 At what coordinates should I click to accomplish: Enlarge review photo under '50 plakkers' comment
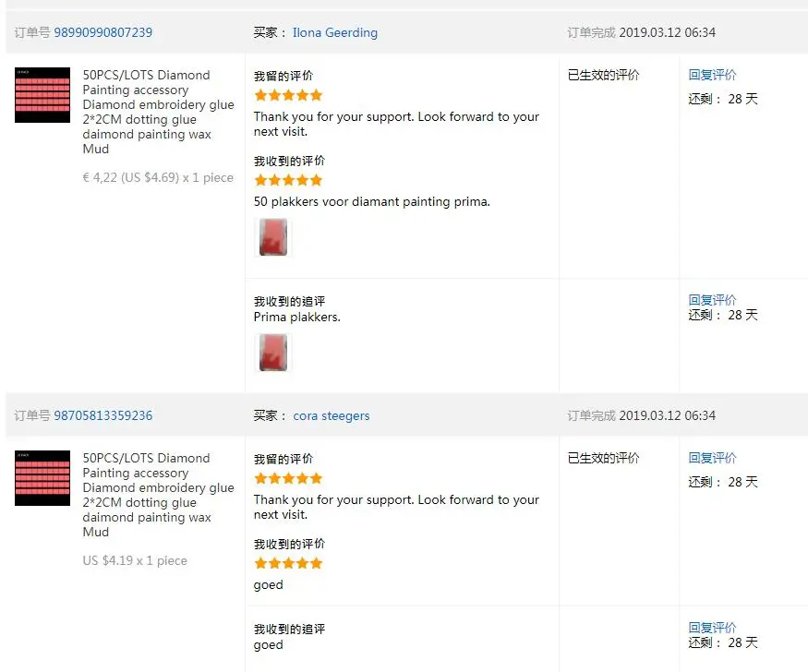pyautogui.click(x=273, y=237)
